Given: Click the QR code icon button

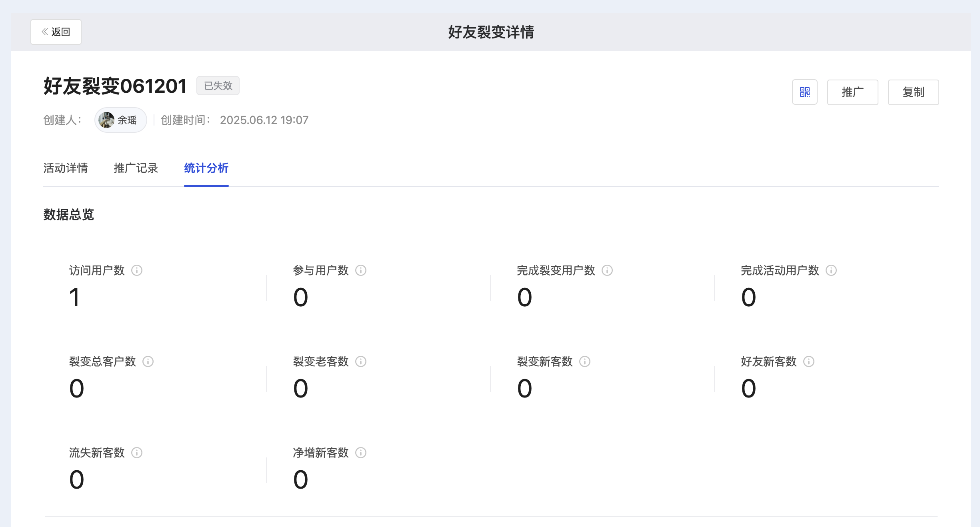Looking at the screenshot, I should point(804,92).
